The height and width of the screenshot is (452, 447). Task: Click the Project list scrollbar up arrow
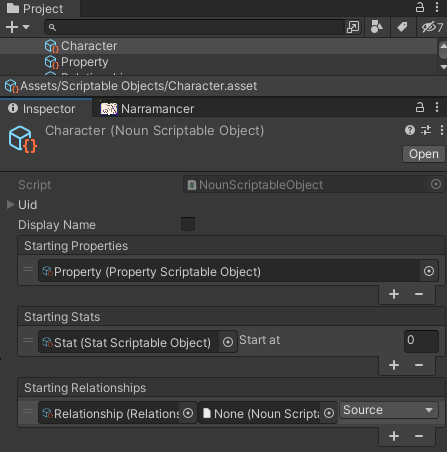443,45
